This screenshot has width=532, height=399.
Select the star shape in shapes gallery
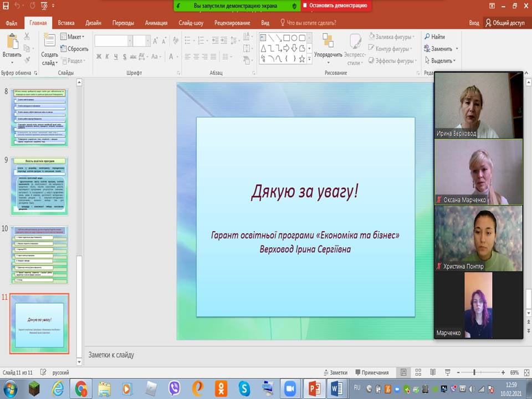302,59
